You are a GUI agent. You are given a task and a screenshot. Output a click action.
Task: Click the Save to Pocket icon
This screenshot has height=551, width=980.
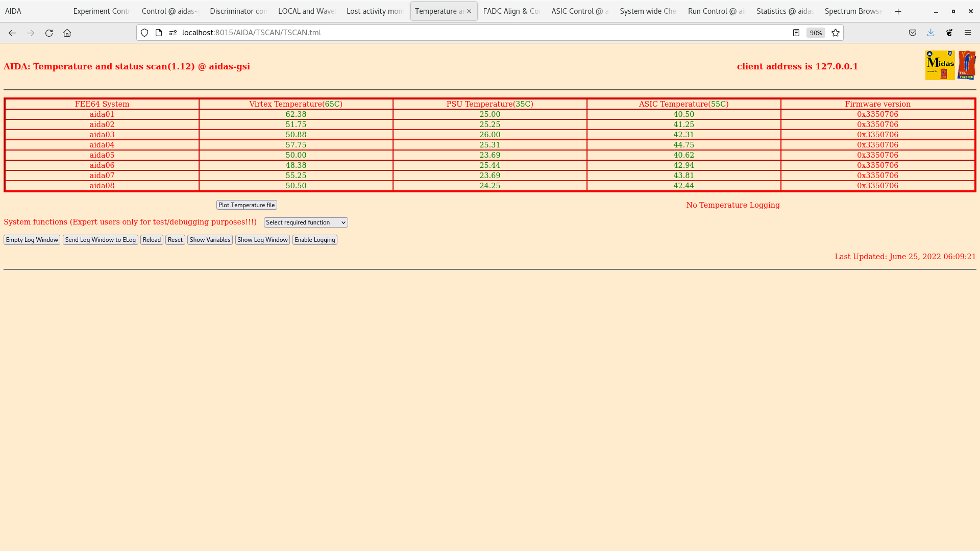[912, 33]
